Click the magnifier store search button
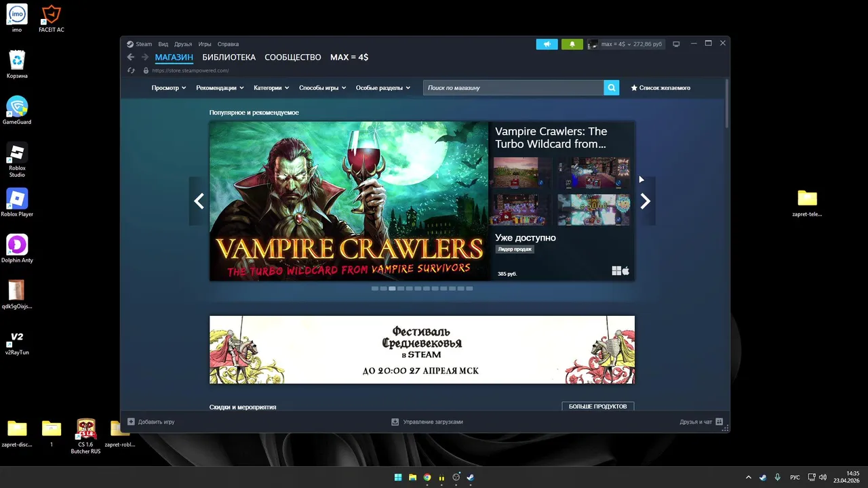This screenshot has width=868, height=488. [611, 87]
